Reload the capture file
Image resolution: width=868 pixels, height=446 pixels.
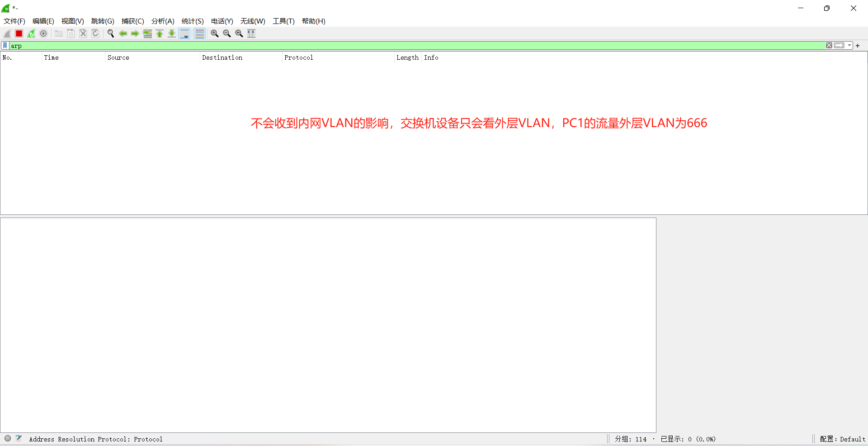coord(95,33)
